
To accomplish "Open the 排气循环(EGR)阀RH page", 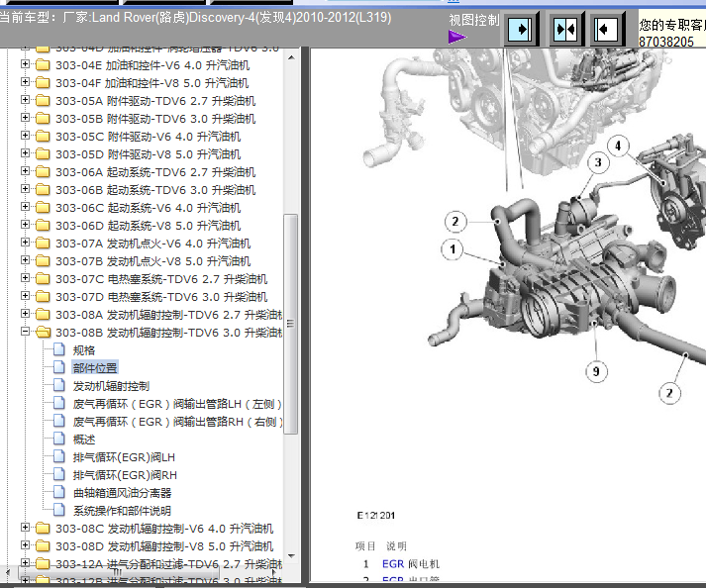I will 125,475.
